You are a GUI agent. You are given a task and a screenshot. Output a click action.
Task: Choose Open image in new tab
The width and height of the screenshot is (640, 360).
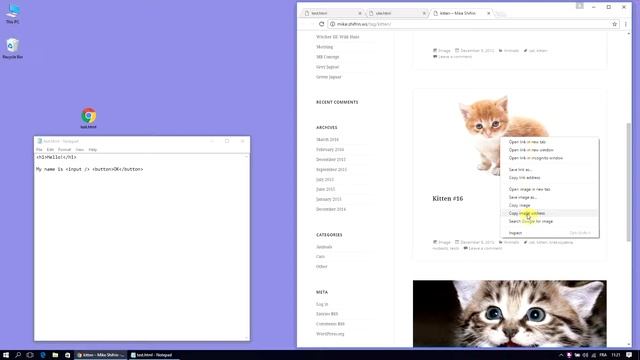point(549,189)
